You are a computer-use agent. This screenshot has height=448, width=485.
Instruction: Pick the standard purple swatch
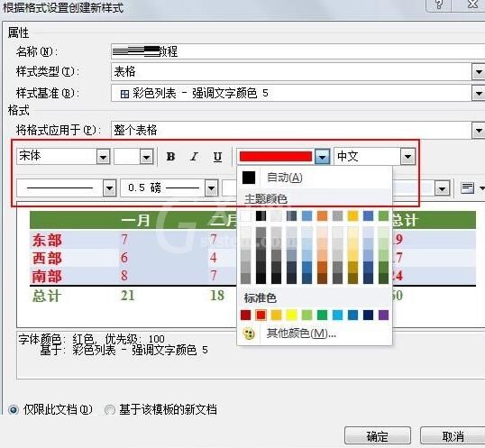click(x=383, y=315)
